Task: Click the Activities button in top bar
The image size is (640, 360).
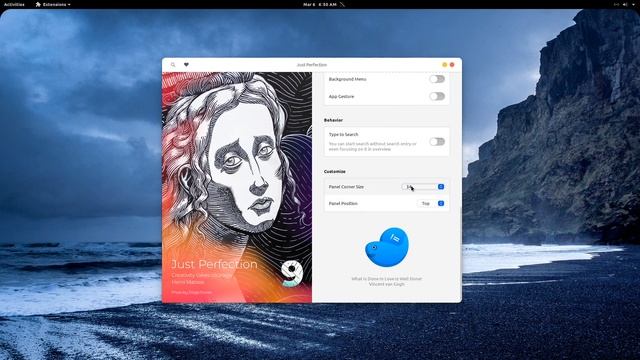Action: pyautogui.click(x=14, y=4)
